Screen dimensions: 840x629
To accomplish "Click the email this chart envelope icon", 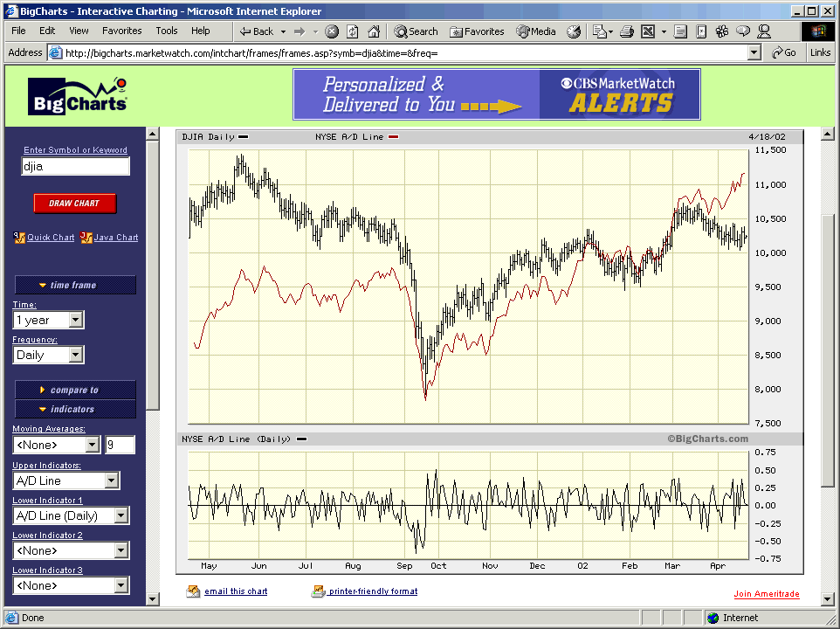I will click(x=193, y=591).
